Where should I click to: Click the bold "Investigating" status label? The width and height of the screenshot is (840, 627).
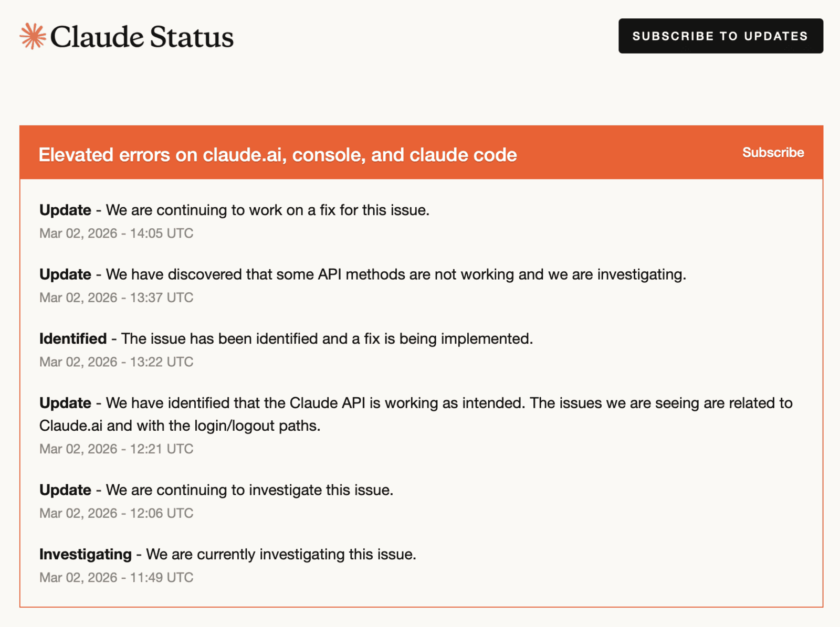[x=86, y=555]
